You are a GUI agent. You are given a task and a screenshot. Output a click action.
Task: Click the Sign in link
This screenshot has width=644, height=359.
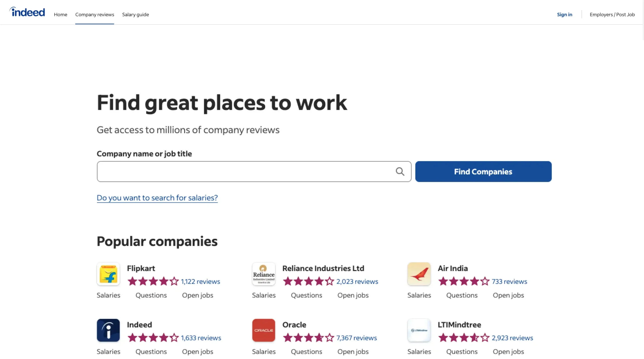[x=564, y=15]
